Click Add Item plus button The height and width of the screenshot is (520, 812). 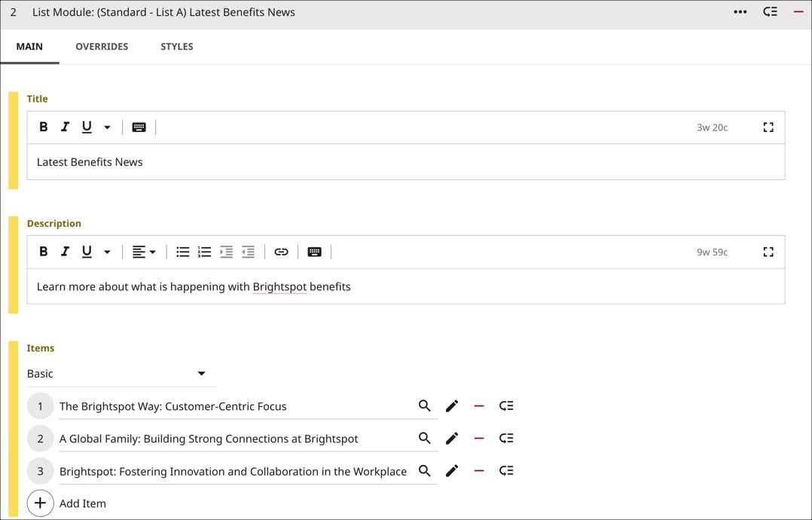[41, 503]
